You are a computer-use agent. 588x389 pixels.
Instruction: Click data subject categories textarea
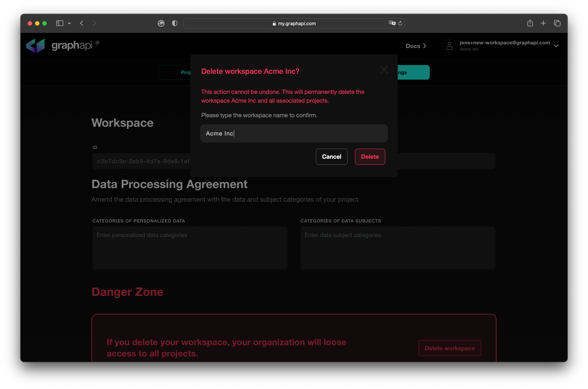coord(398,248)
